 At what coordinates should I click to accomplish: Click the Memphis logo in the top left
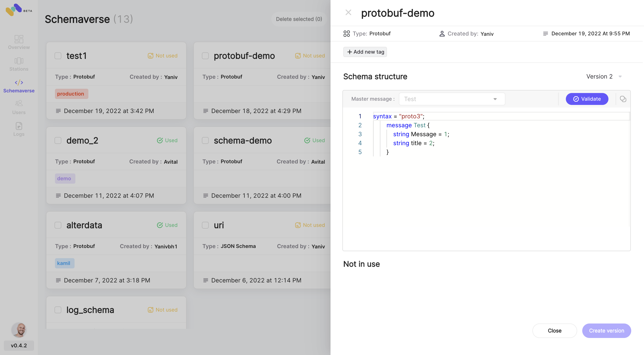[x=14, y=10]
